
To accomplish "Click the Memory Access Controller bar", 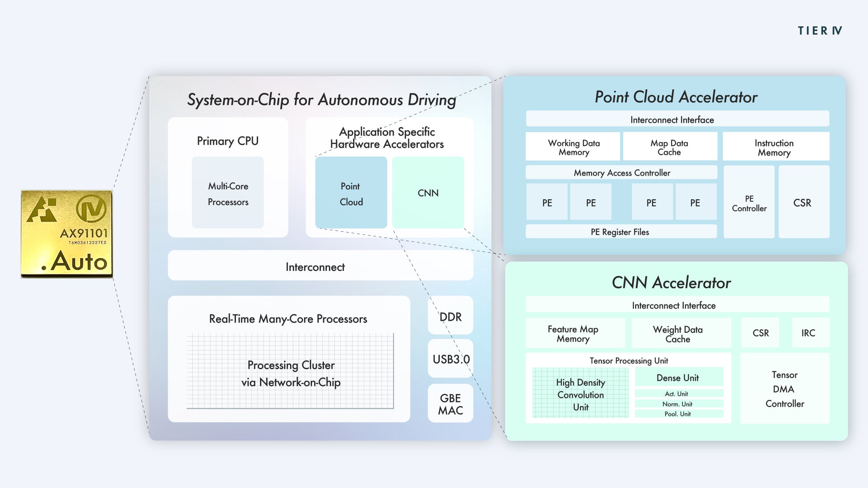I will 621,173.
